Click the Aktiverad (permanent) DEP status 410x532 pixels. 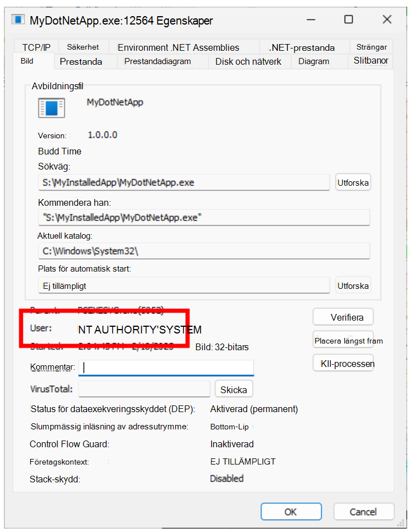click(254, 409)
